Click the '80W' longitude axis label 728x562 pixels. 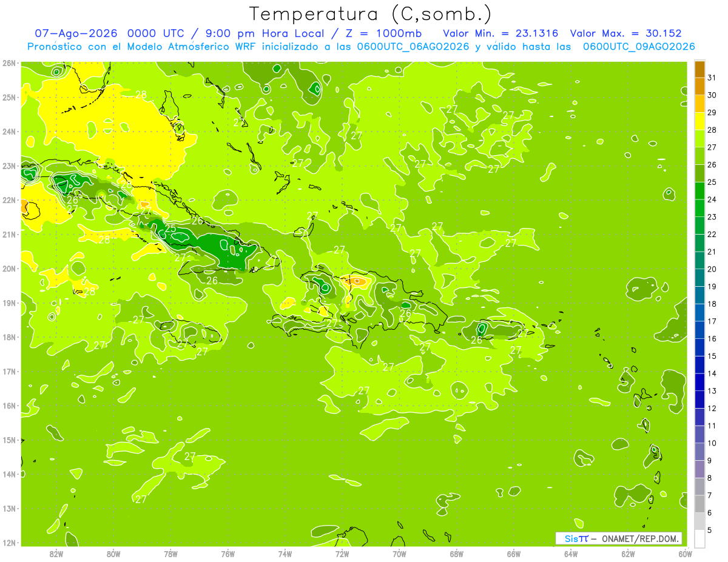pos(113,554)
